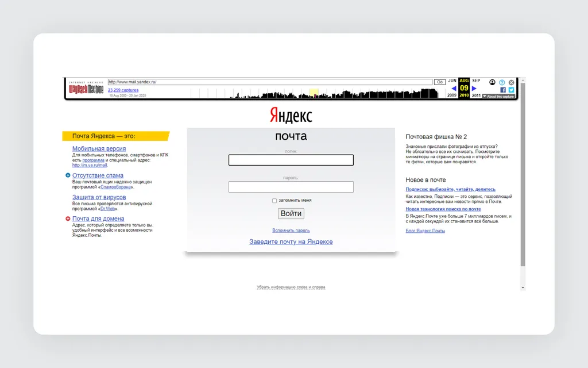Focus the логин input field

[291, 160]
